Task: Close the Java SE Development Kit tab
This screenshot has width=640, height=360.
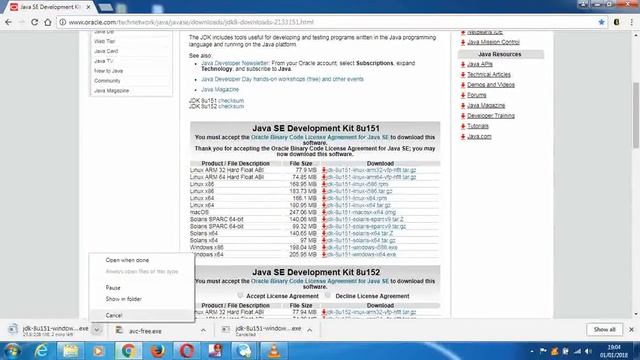Action: [88, 7]
